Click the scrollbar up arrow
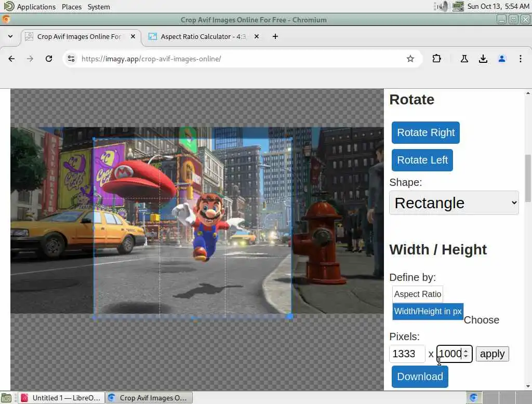Screen dimensions: 532x404 coord(528,93)
